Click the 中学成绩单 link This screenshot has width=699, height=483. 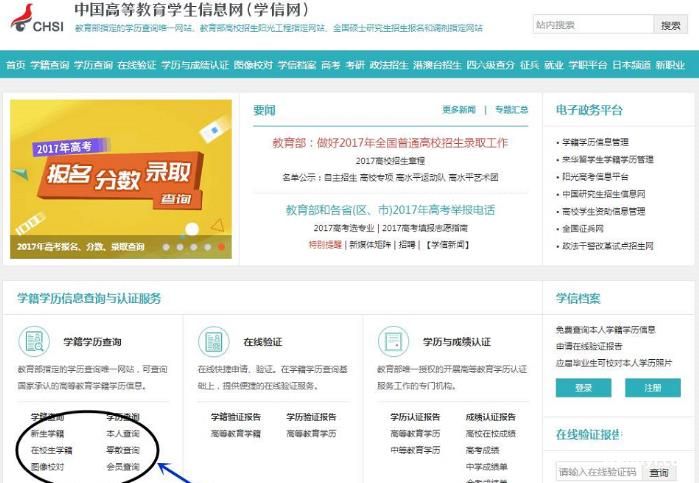486,467
